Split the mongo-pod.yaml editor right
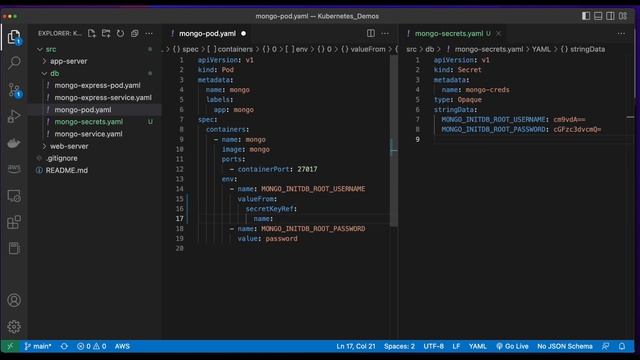The height and width of the screenshot is (360, 640). click(371, 33)
